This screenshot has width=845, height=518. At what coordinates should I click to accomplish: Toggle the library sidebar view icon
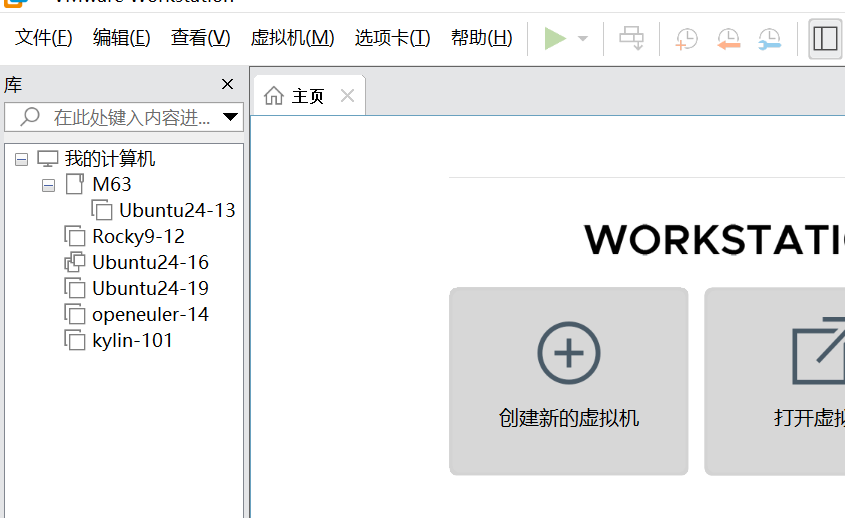[x=825, y=39]
